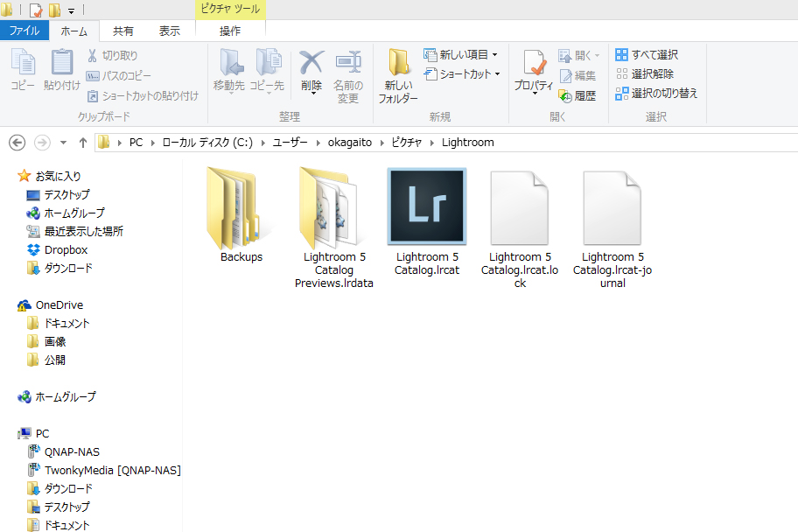
Task: Click the Paste (貼り付け) clipboard icon
Action: (61, 63)
